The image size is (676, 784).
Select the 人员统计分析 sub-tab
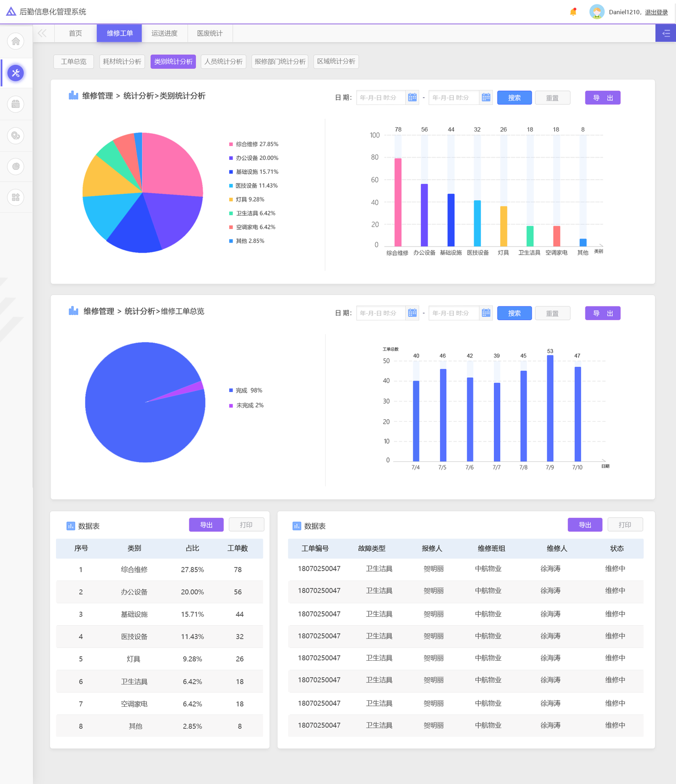(224, 61)
